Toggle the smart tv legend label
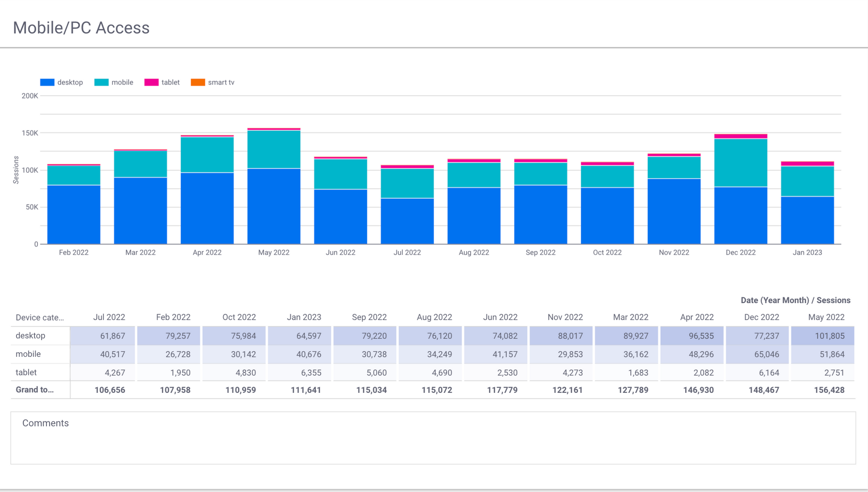This screenshot has height=492, width=868. tap(221, 82)
